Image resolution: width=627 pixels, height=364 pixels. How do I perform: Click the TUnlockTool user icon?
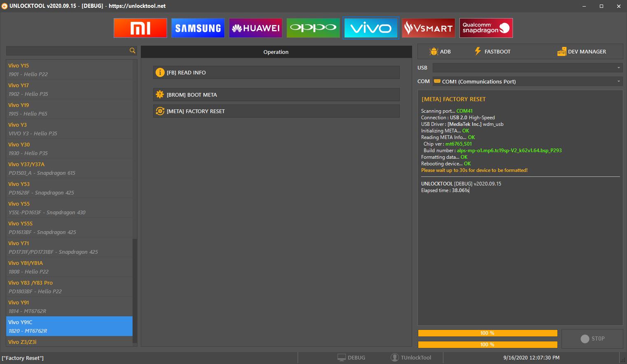(x=394, y=357)
